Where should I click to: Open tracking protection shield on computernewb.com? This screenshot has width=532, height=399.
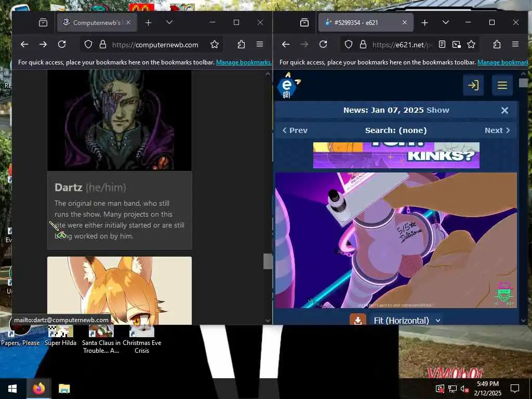88,45
